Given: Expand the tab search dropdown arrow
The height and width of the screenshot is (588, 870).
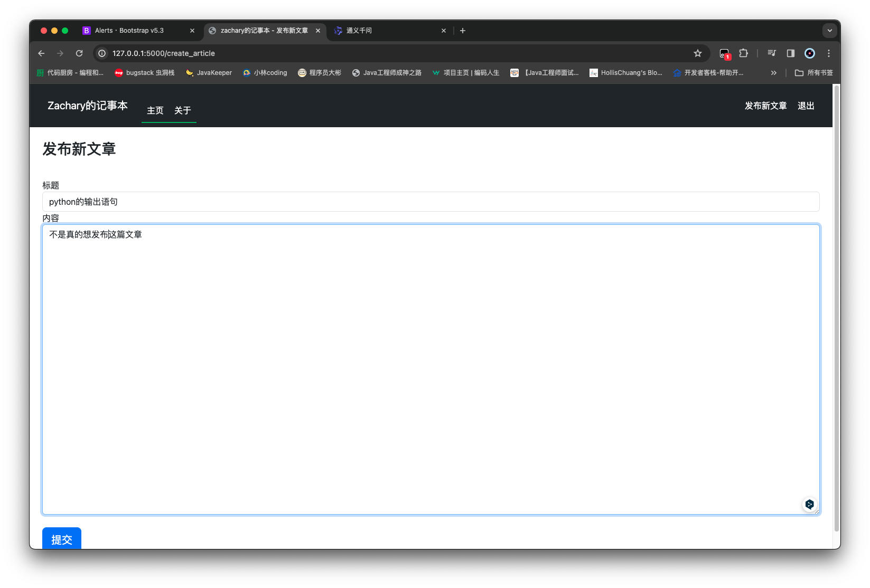Looking at the screenshot, I should pyautogui.click(x=830, y=31).
